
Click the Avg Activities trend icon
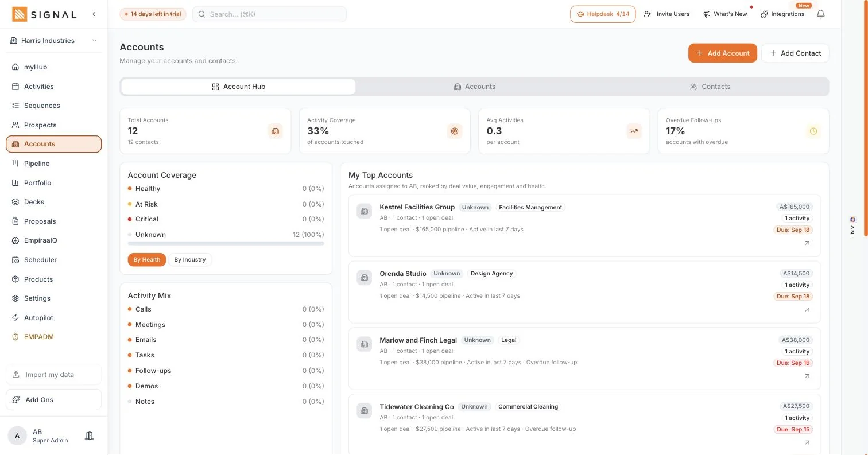(x=634, y=131)
